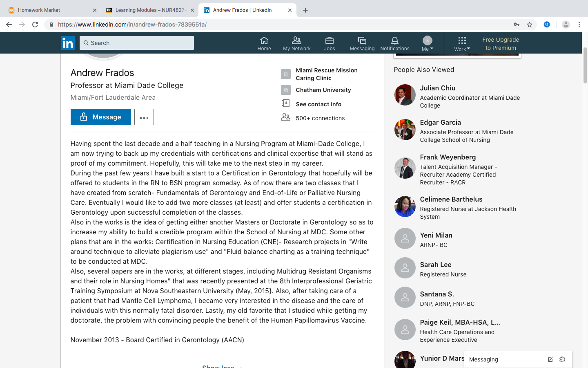This screenshot has height=368, width=588.
Task: Click the People Also Viewed heading
Action: 424,70
